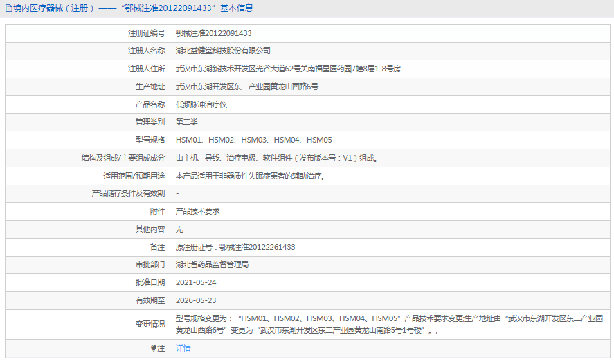
Task: Click the 注册人住所 label
Action: (x=147, y=69)
